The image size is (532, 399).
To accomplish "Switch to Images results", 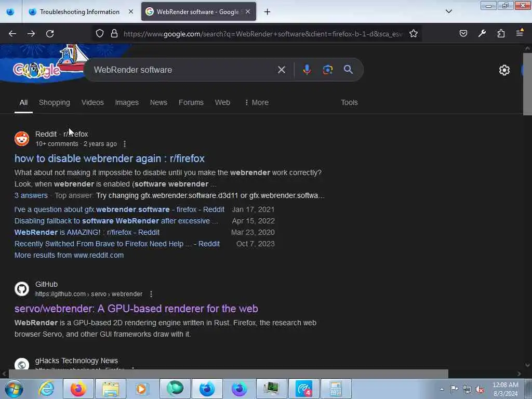I will [127, 102].
